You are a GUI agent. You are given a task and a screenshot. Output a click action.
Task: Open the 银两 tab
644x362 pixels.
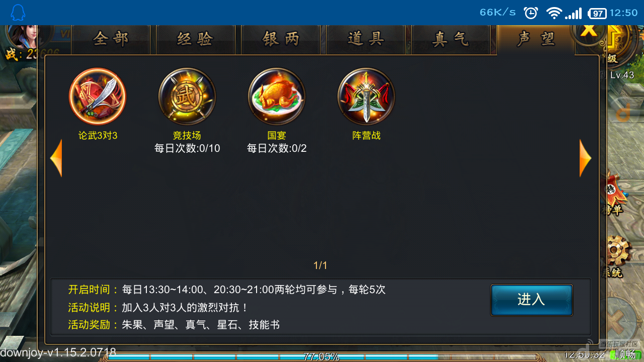(281, 39)
